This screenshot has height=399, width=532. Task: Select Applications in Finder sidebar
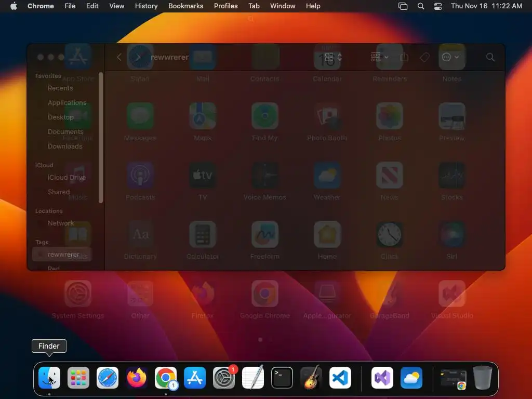(x=67, y=102)
